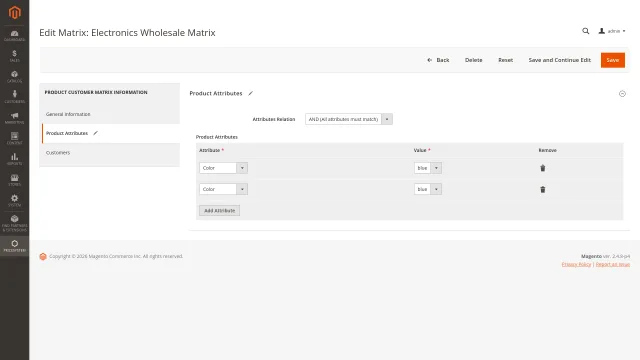The height and width of the screenshot is (360, 640).
Task: Open second row Attribute Color dropdown
Action: click(223, 189)
